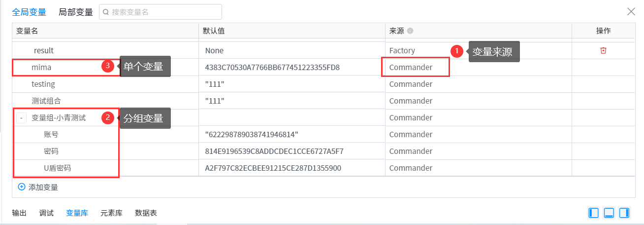The image size is (644, 225).
Task: Open the 数据表 bottom tab
Action: pyautogui.click(x=146, y=213)
